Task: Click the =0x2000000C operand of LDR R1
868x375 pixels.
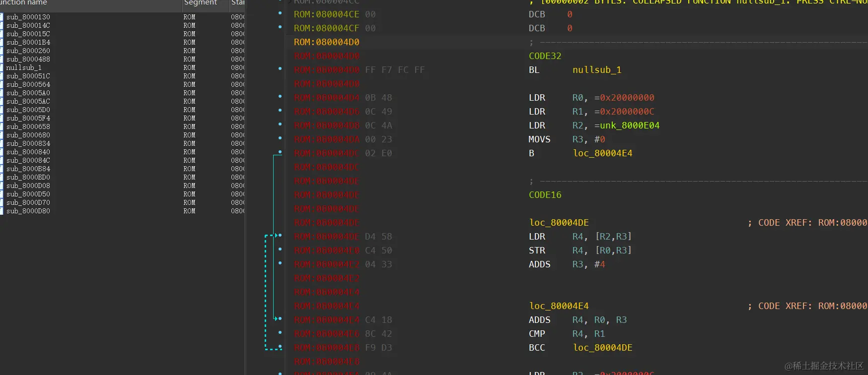Action: (624, 112)
